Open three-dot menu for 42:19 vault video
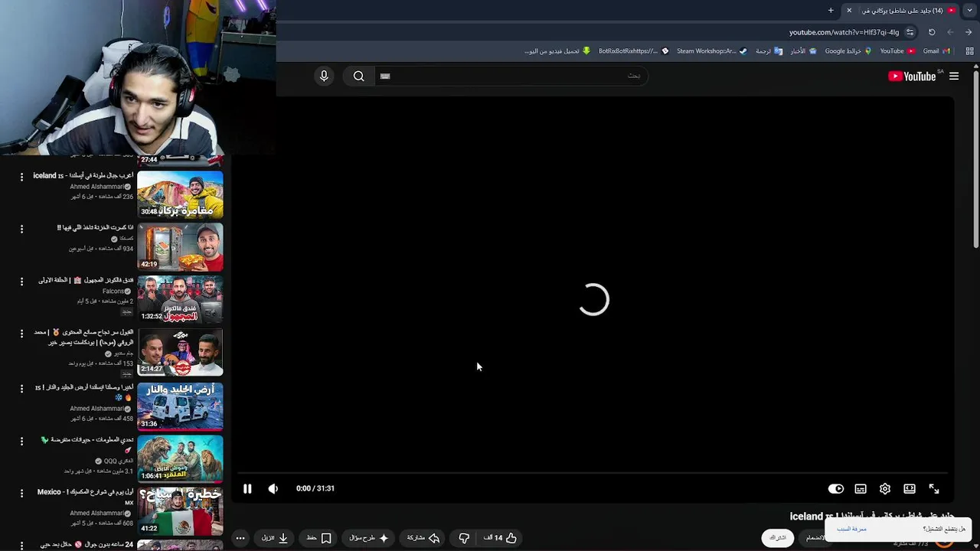This screenshot has height=551, width=980. click(x=21, y=229)
